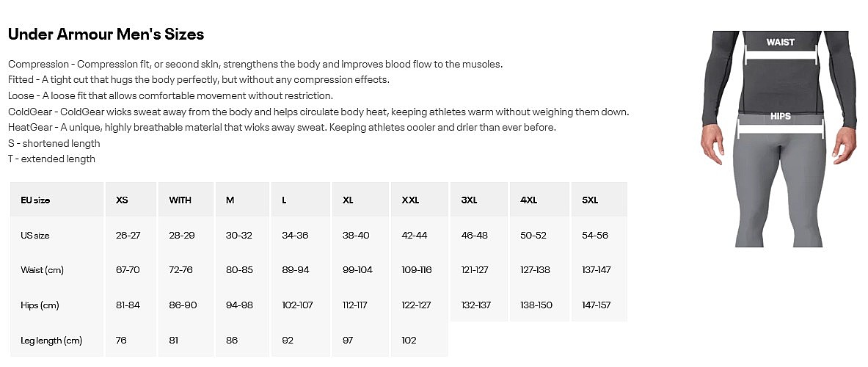
Task: Click the 3XL column header
Action: point(470,200)
